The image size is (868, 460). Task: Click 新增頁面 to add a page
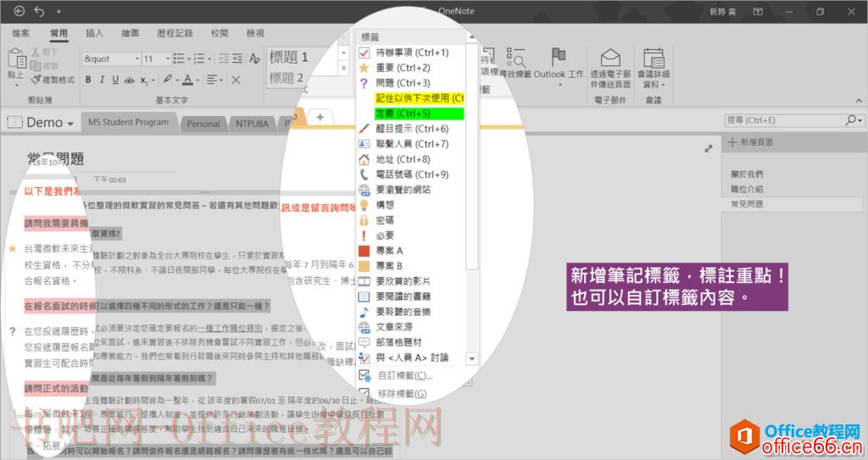751,142
